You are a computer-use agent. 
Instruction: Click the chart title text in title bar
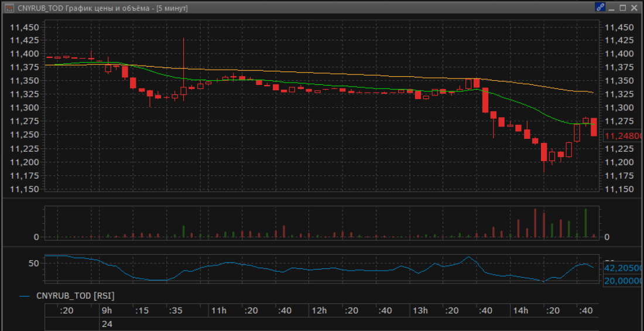102,8
